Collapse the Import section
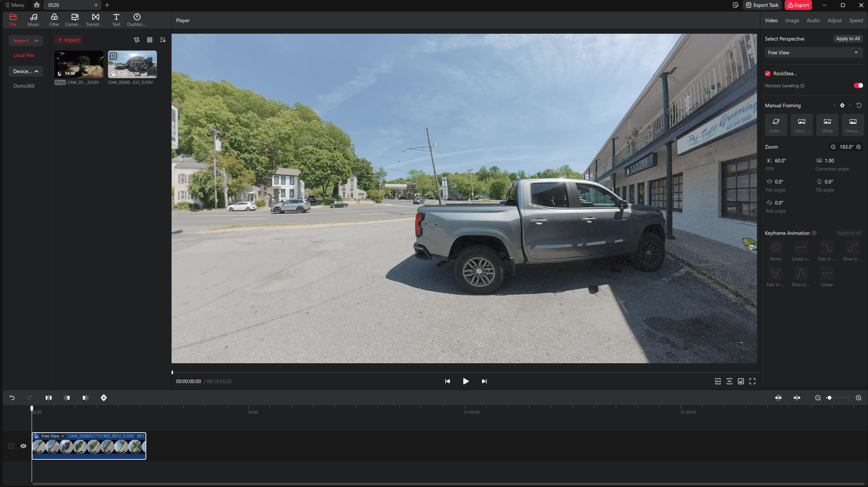Screen dimensions: 868x487 [x=26, y=41]
